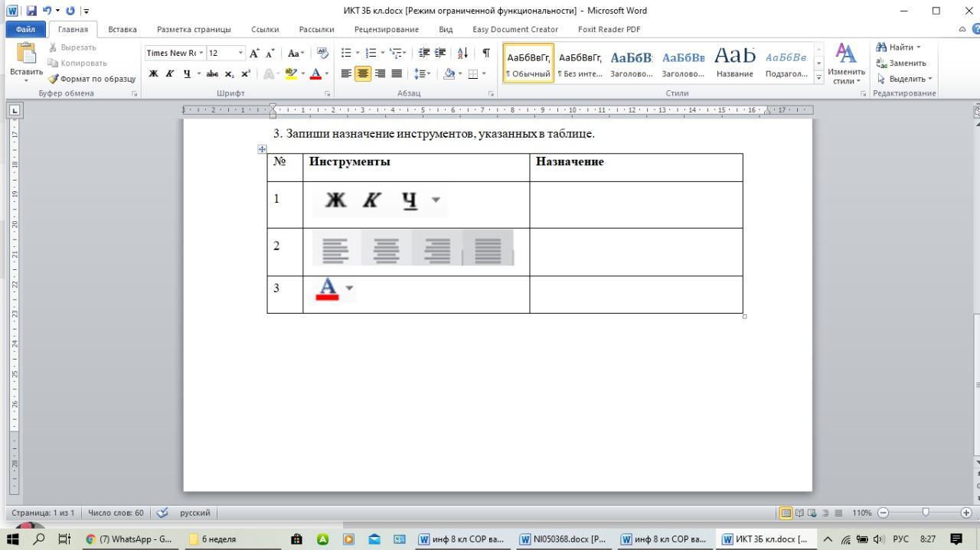The height and width of the screenshot is (550, 980).
Task: Switch to the Foxit Reader PDF tab
Action: click(609, 29)
